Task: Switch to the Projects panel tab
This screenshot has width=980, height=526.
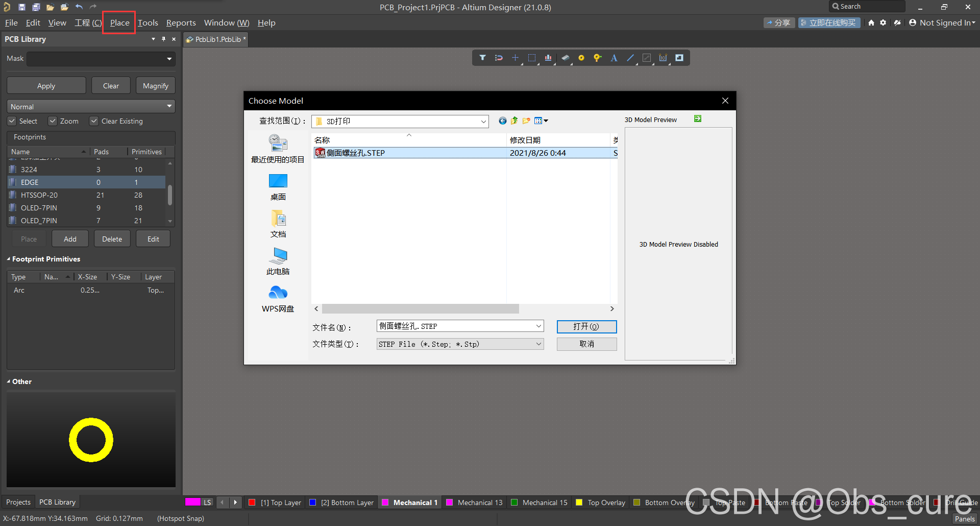Action: tap(18, 502)
